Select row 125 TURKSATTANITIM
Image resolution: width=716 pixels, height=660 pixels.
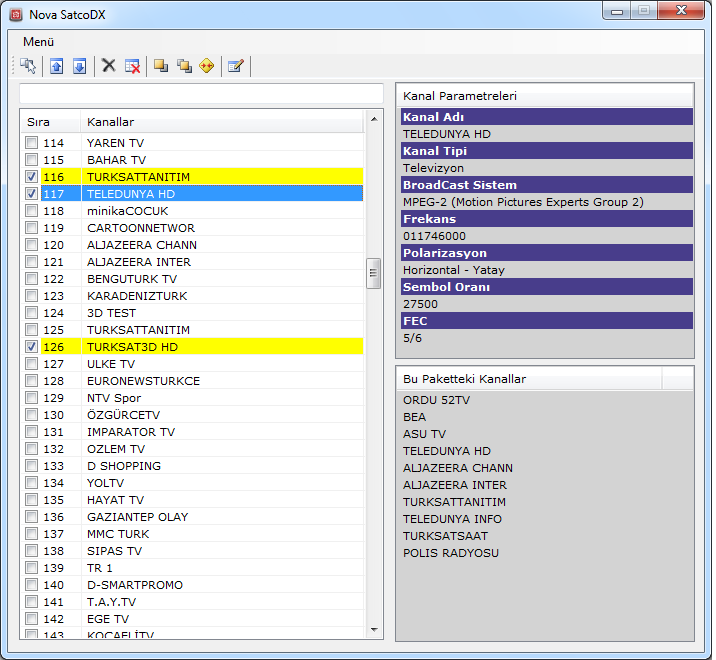click(x=192, y=330)
